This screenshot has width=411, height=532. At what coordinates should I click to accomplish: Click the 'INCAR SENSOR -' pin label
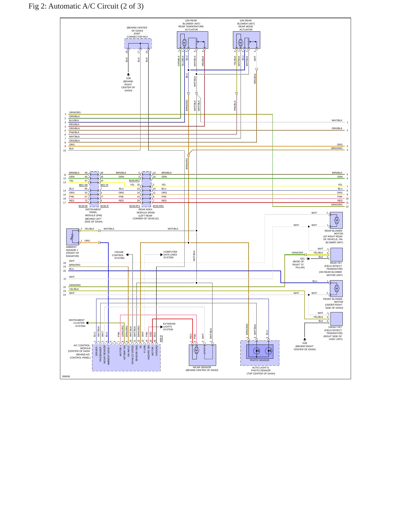tap(104, 355)
